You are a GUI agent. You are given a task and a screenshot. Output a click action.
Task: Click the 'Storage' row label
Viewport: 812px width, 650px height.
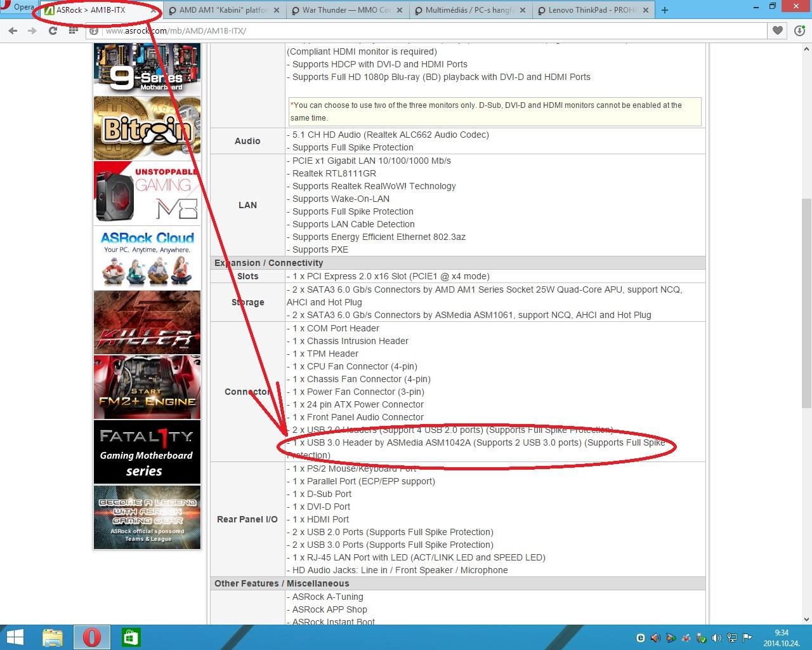[247, 302]
